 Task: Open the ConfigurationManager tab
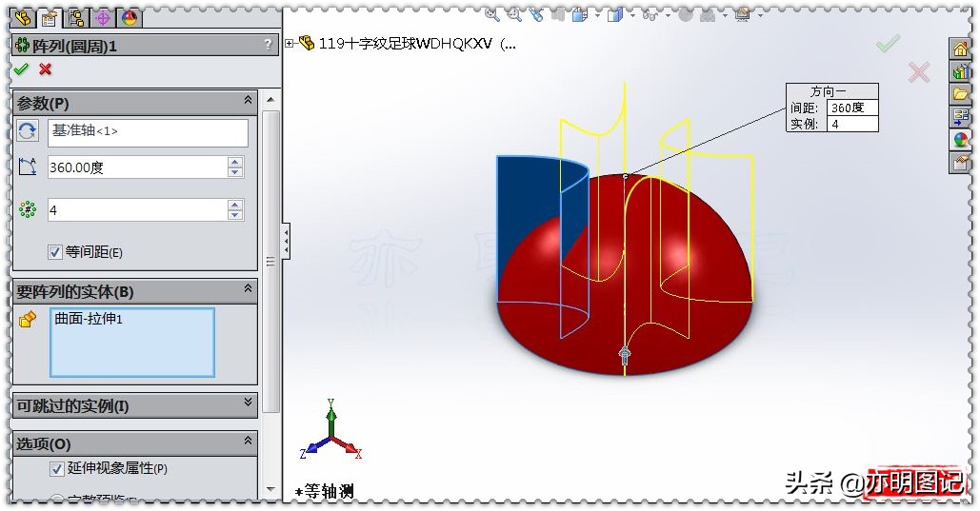tap(76, 18)
